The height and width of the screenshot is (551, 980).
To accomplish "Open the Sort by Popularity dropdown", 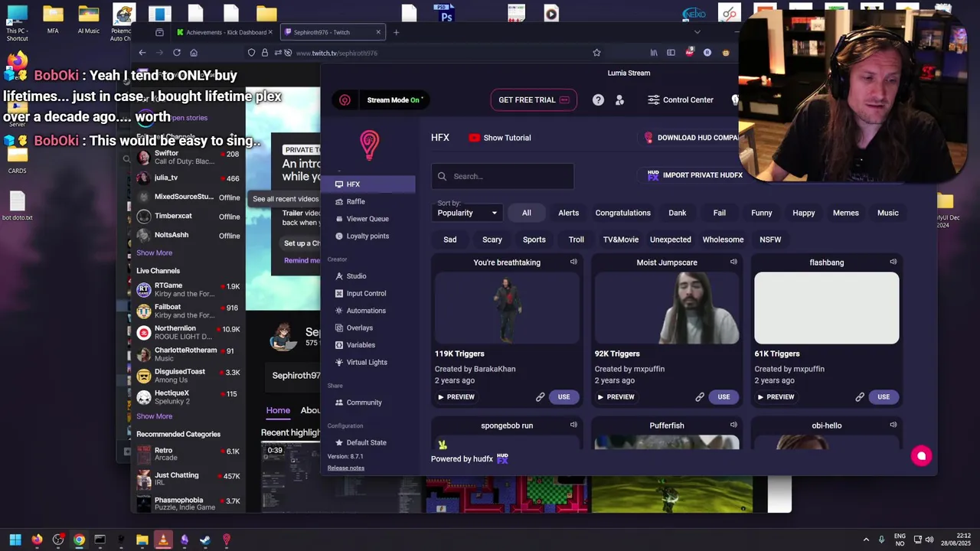I will [467, 213].
